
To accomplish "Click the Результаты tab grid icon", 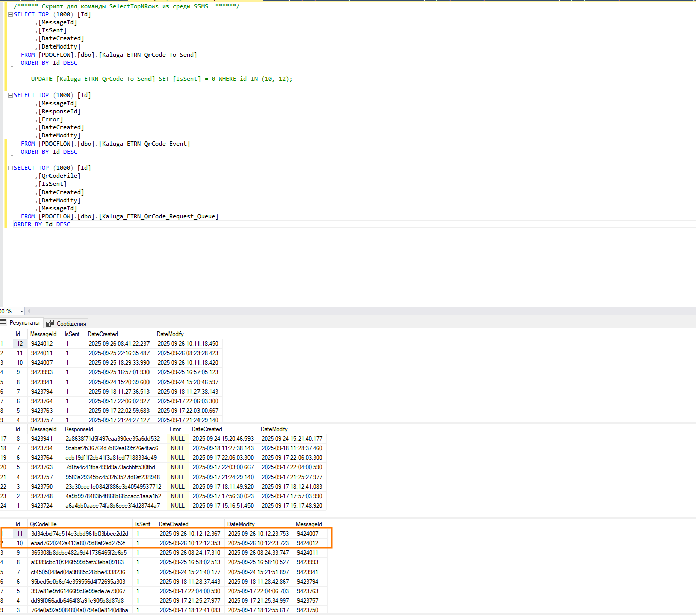I will [3, 323].
